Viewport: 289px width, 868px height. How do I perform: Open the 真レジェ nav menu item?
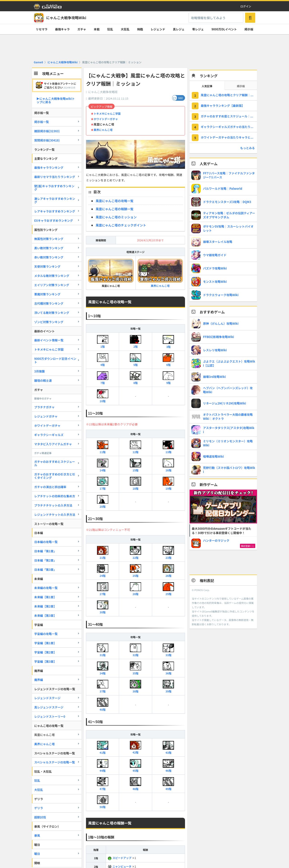(179, 29)
